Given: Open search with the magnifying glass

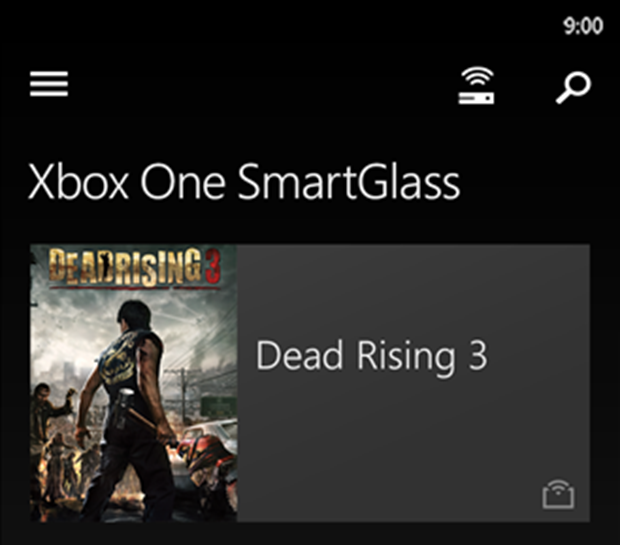Looking at the screenshot, I should point(574,87).
